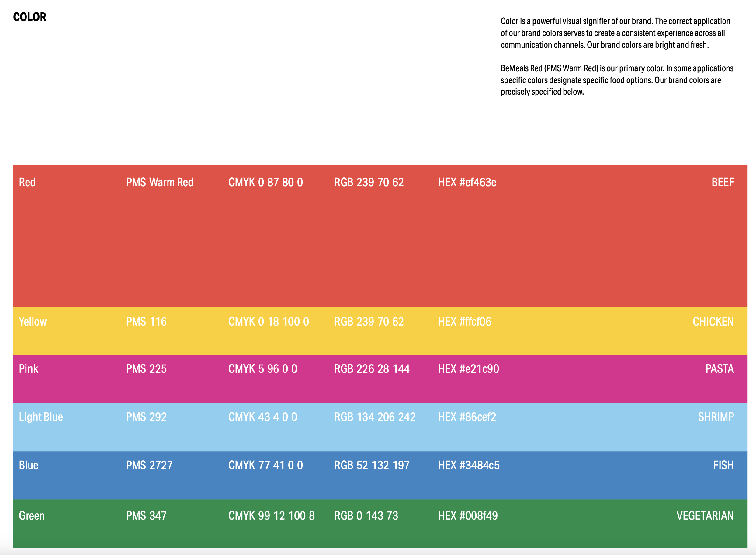Click PMS 2727 label
756x555 pixels.
tap(149, 465)
